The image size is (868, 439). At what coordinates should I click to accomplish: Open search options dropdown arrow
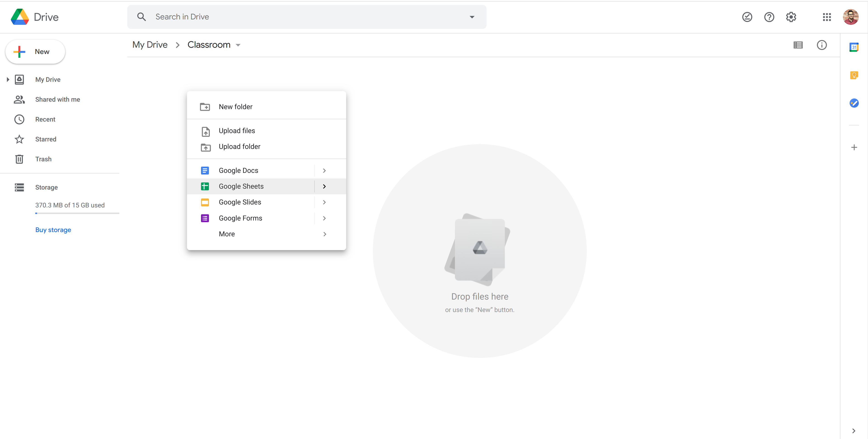coord(472,17)
